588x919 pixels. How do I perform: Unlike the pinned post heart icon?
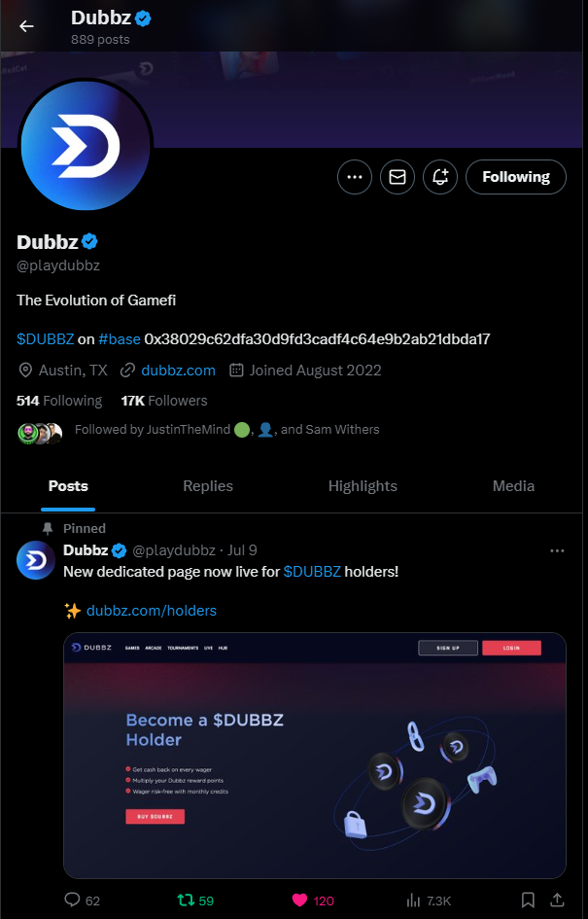coord(300,901)
